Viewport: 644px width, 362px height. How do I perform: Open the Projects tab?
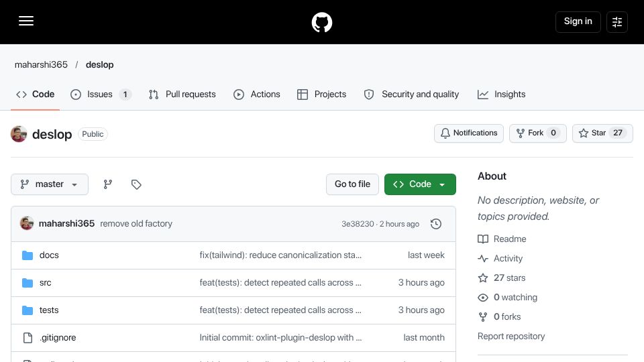click(321, 95)
